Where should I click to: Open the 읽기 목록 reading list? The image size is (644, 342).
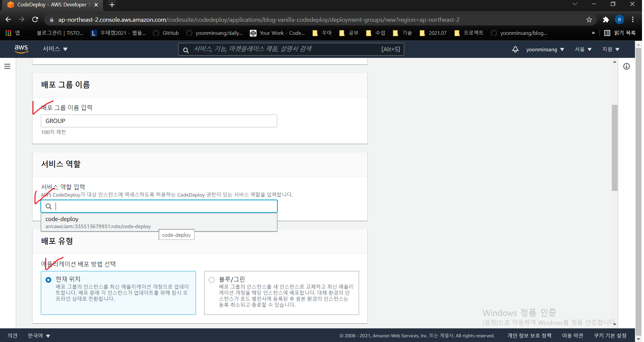tap(620, 33)
